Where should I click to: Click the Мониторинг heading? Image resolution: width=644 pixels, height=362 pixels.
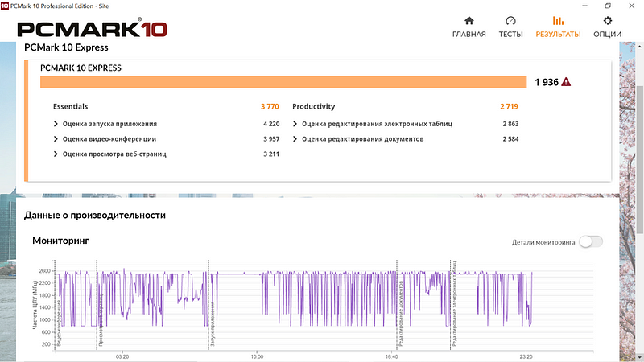[60, 241]
